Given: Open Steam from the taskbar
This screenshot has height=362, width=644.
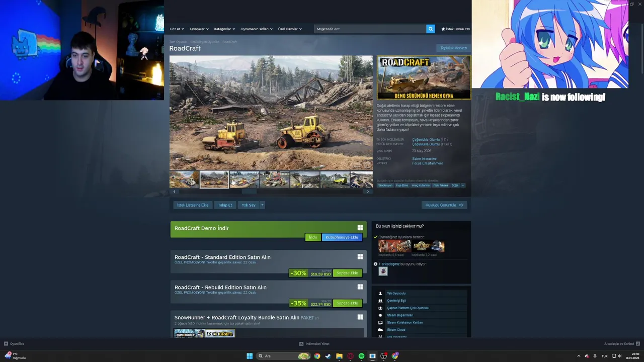Looking at the screenshot, I should coord(328,356).
